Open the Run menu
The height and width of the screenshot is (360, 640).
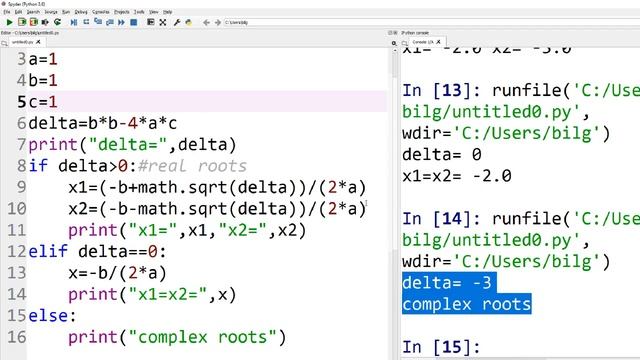pos(66,12)
